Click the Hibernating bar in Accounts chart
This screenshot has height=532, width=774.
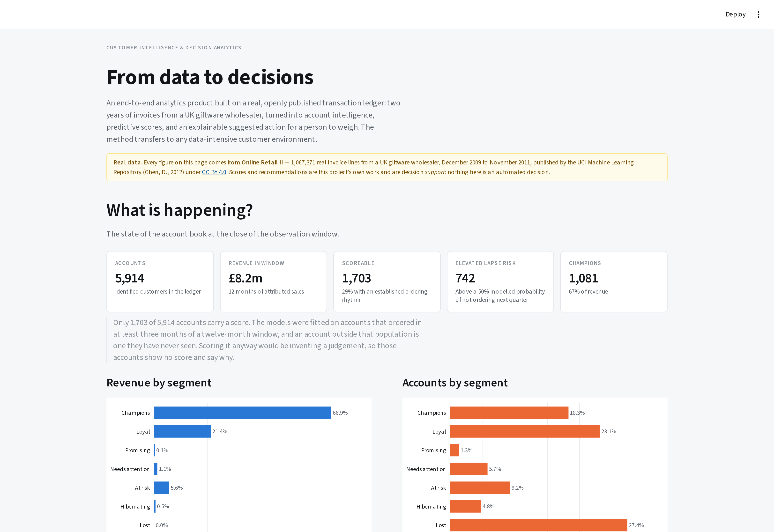click(466, 506)
